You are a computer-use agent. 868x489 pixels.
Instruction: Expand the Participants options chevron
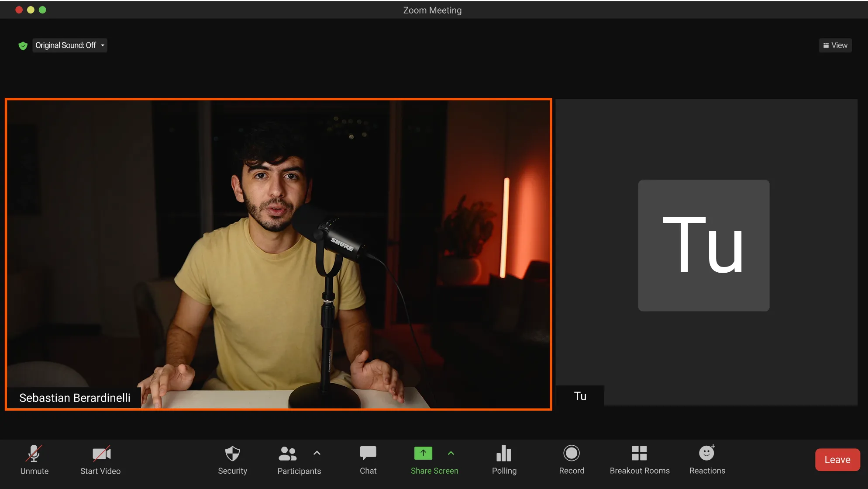coord(317,453)
